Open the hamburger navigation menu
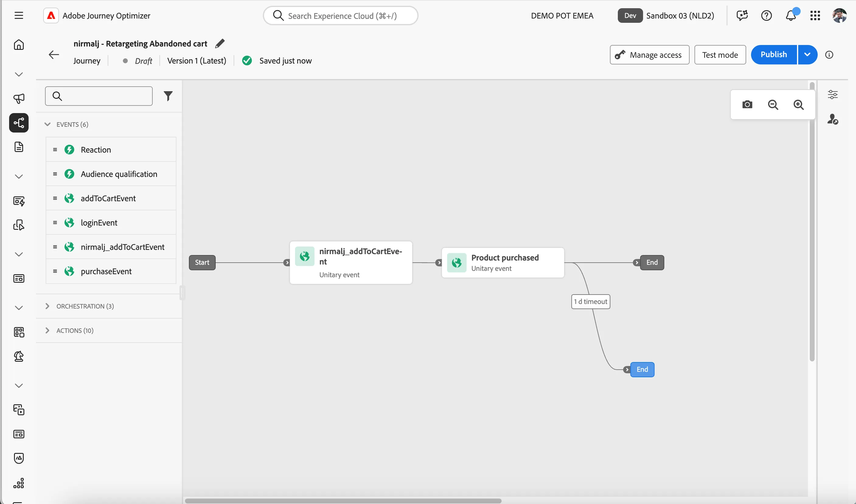856x504 pixels. click(19, 16)
